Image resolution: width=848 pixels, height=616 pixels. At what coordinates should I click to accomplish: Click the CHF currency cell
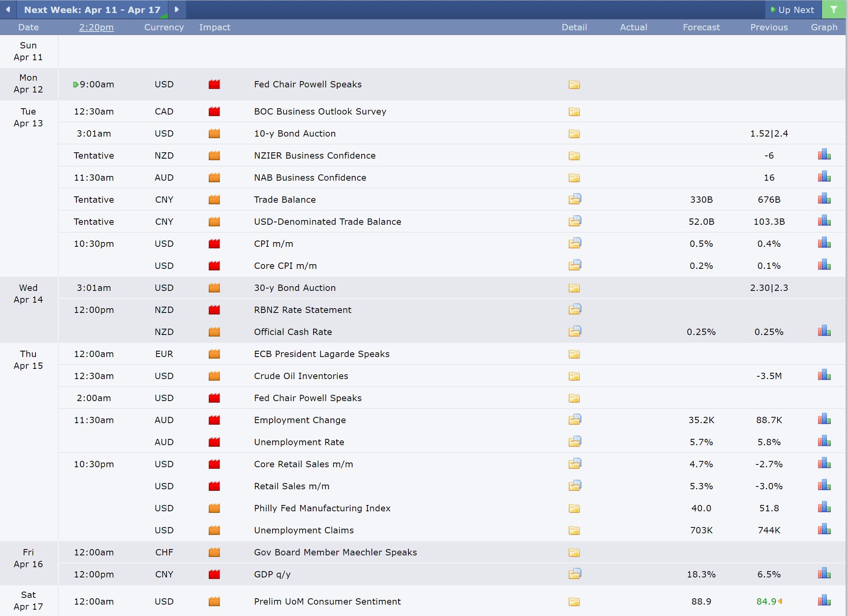click(x=164, y=552)
